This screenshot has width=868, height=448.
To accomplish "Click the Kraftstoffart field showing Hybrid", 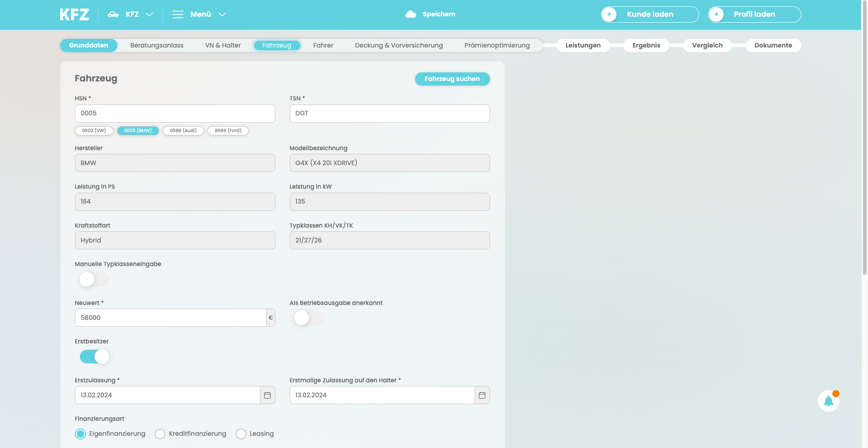I will point(175,240).
